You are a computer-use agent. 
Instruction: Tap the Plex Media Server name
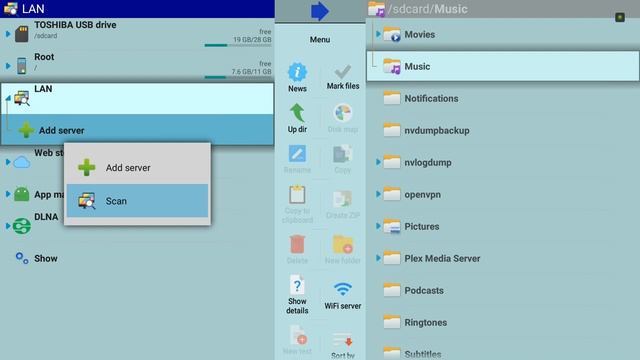coord(442,258)
